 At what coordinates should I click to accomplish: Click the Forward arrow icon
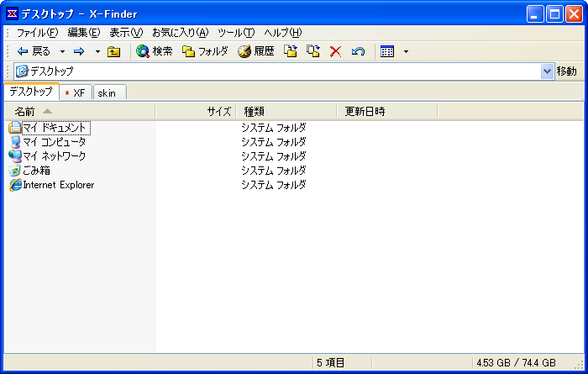point(79,51)
